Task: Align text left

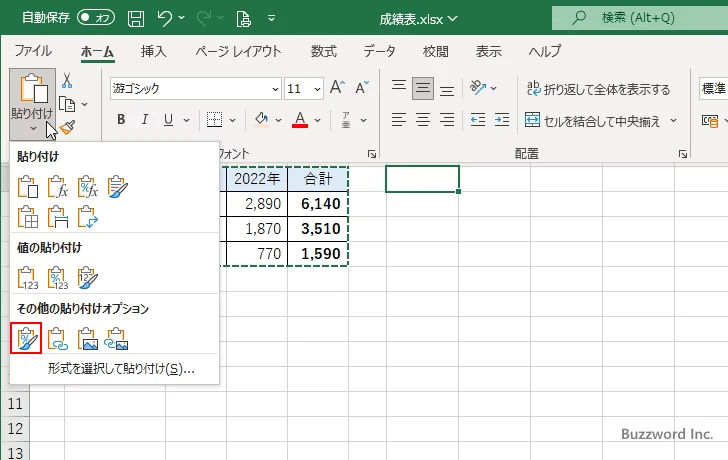Action: [398, 120]
